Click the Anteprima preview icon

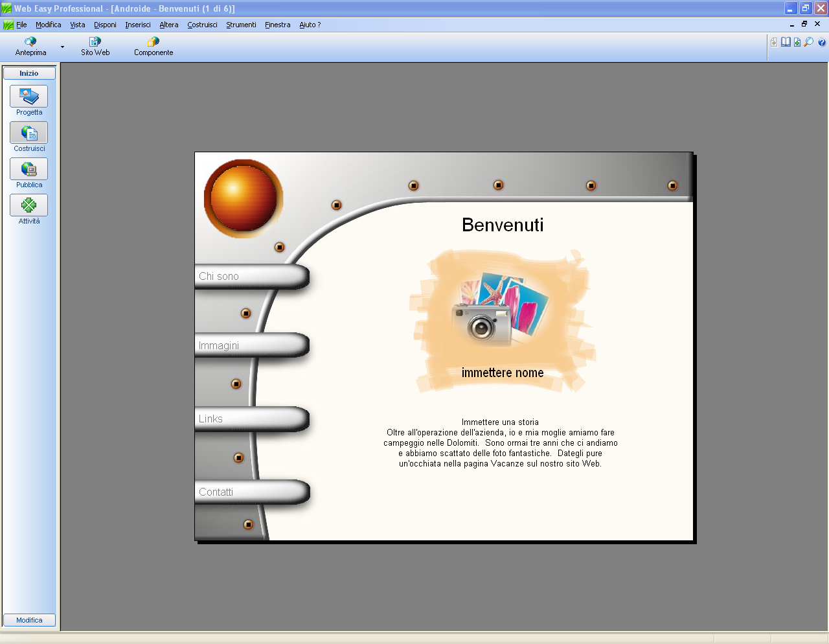pyautogui.click(x=30, y=42)
